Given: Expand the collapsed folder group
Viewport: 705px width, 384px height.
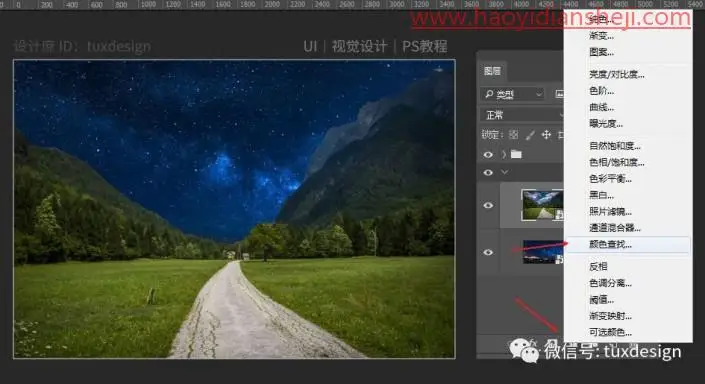Looking at the screenshot, I should point(504,155).
